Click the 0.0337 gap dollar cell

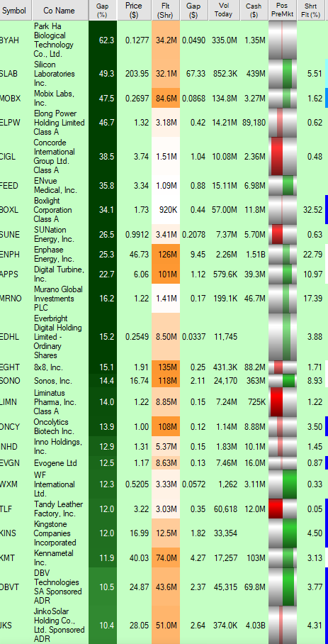click(x=193, y=337)
